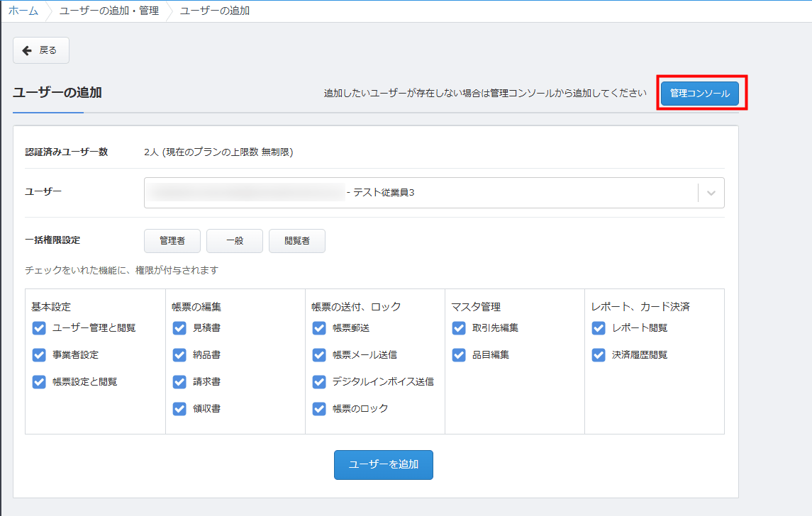The image size is (812, 516).
Task: Open the ユーザーの追加・管理 breadcrumb
Action: point(109,11)
